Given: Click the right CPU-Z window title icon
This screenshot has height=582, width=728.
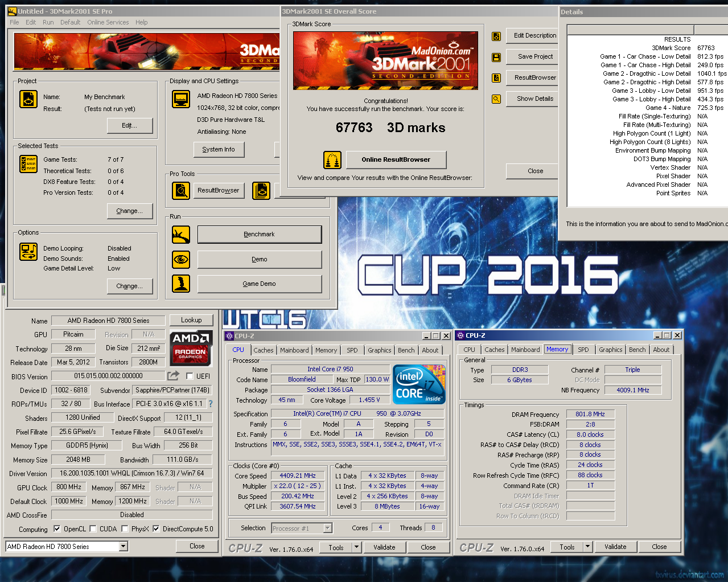Looking at the screenshot, I should 460,335.
